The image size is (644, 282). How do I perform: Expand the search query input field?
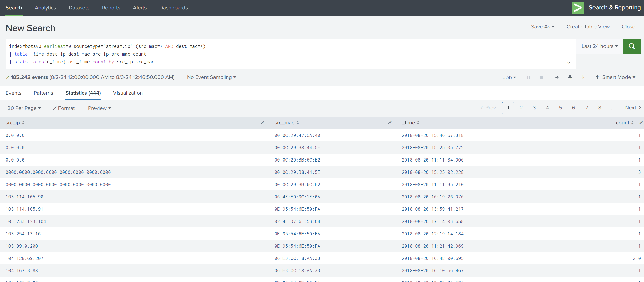[569, 62]
